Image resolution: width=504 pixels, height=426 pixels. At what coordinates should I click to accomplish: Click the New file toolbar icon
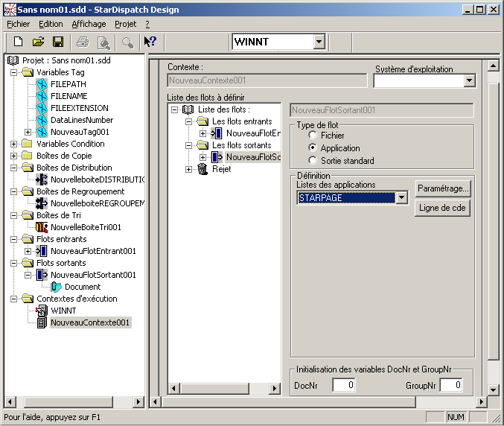click(19, 42)
